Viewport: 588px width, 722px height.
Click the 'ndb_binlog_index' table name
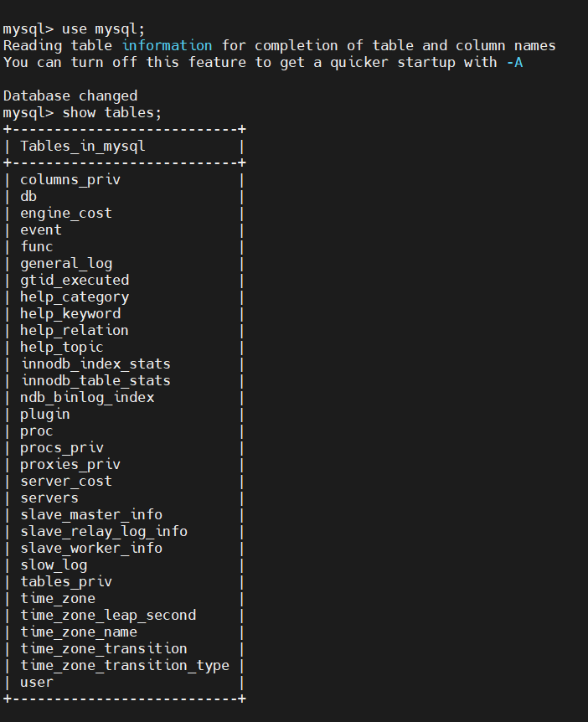87,397
